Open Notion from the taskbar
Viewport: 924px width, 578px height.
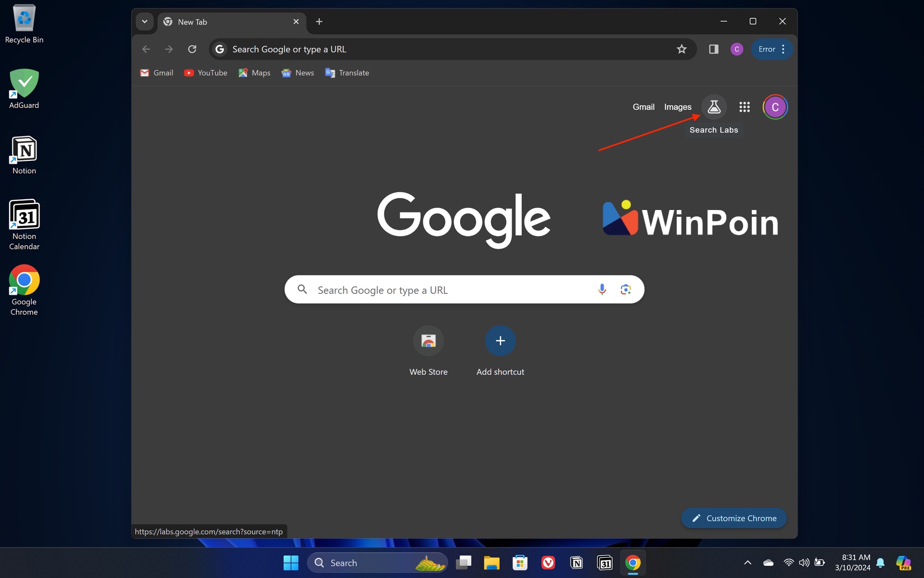click(577, 563)
